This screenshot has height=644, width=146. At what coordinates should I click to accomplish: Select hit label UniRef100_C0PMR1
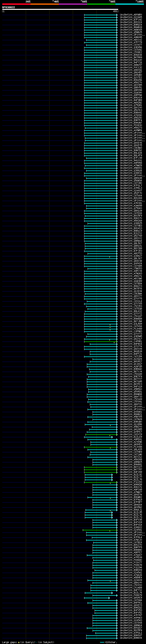[131, 342]
